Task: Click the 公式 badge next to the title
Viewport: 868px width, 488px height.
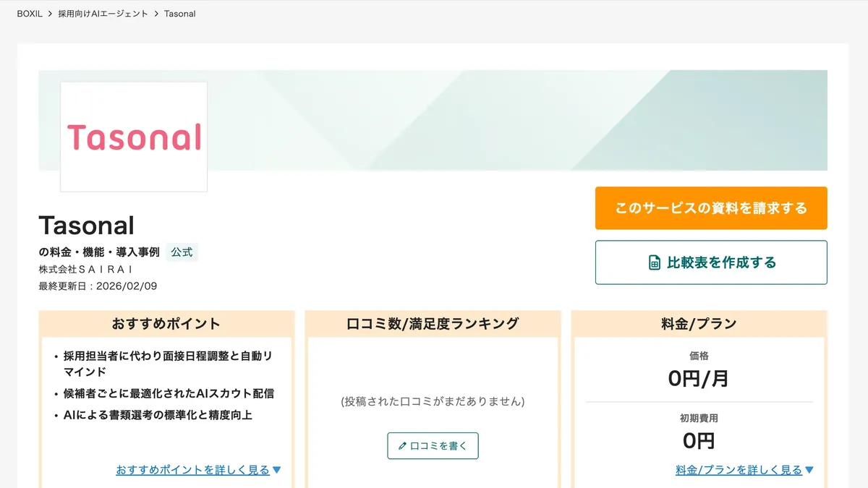Action: [182, 252]
